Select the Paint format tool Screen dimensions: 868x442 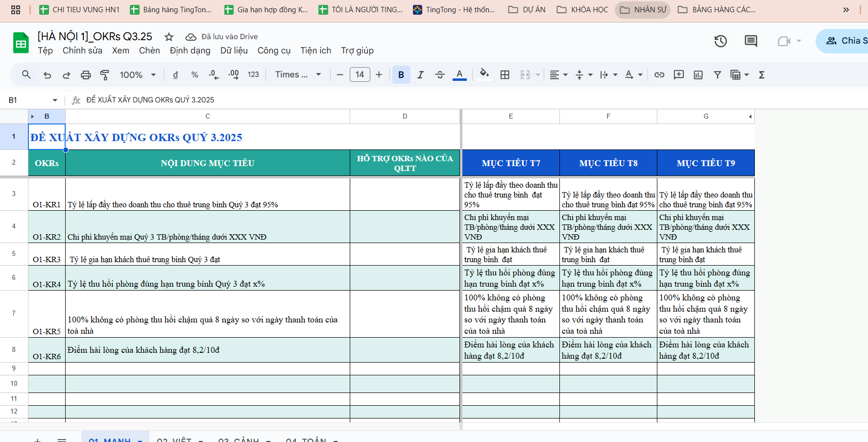[x=105, y=75]
